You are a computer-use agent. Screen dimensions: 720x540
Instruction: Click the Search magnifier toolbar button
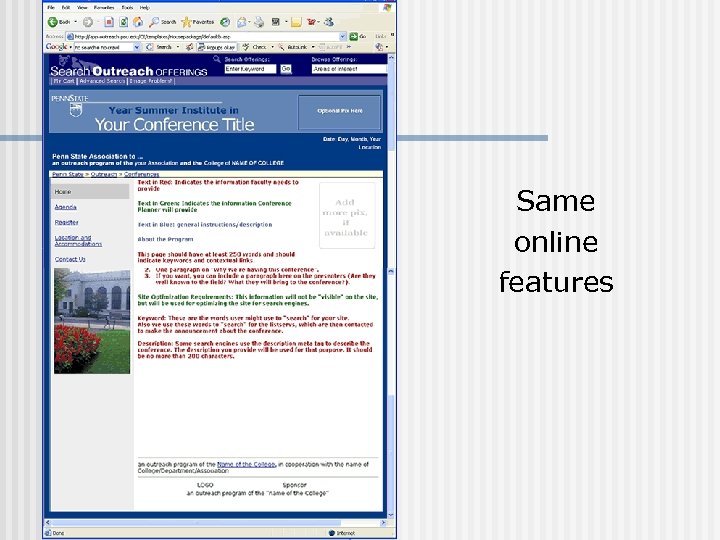pyautogui.click(x=163, y=22)
